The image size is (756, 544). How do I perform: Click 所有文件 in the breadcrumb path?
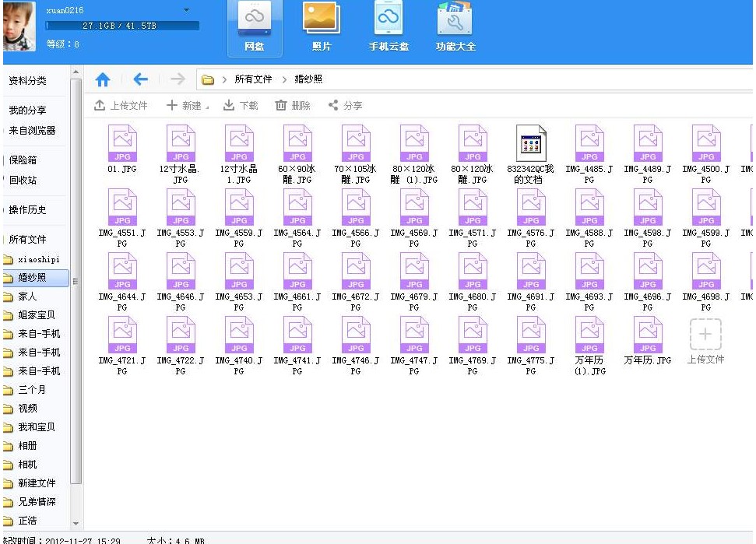[x=253, y=79]
